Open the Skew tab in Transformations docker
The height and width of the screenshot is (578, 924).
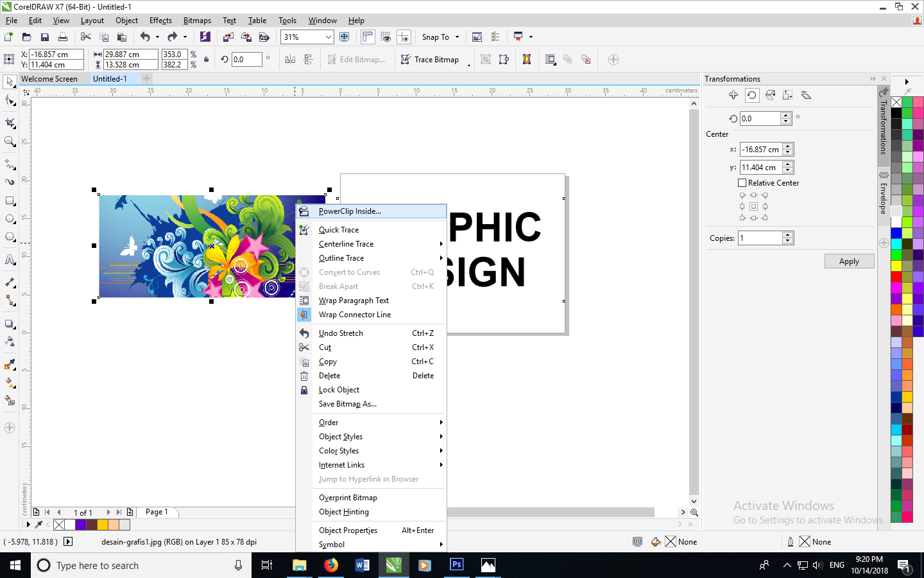click(x=806, y=95)
